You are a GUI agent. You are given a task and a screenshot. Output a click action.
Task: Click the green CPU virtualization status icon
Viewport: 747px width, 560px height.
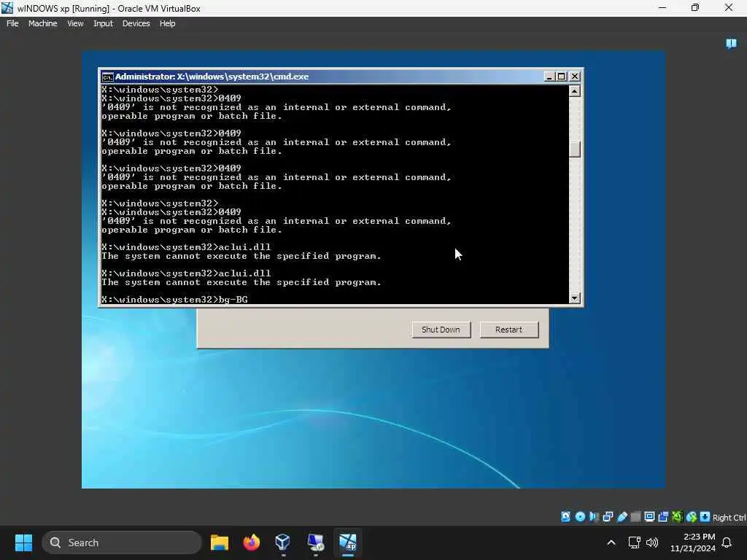click(x=677, y=517)
